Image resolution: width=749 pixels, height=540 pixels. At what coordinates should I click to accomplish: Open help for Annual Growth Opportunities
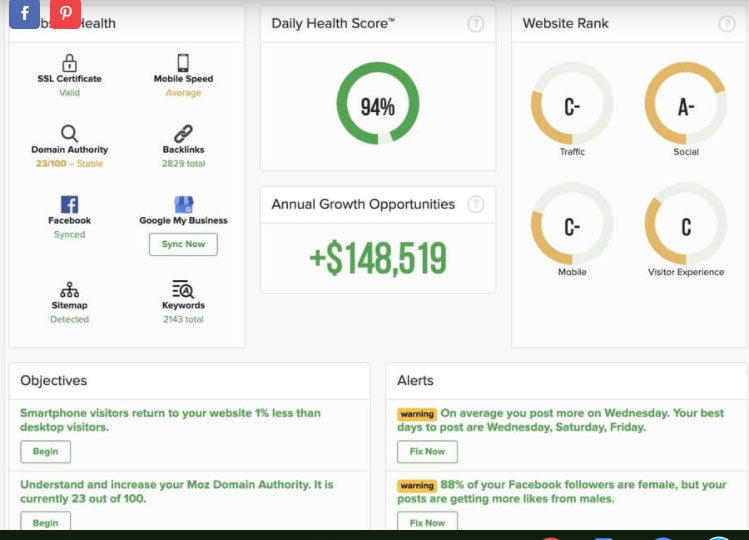point(476,204)
